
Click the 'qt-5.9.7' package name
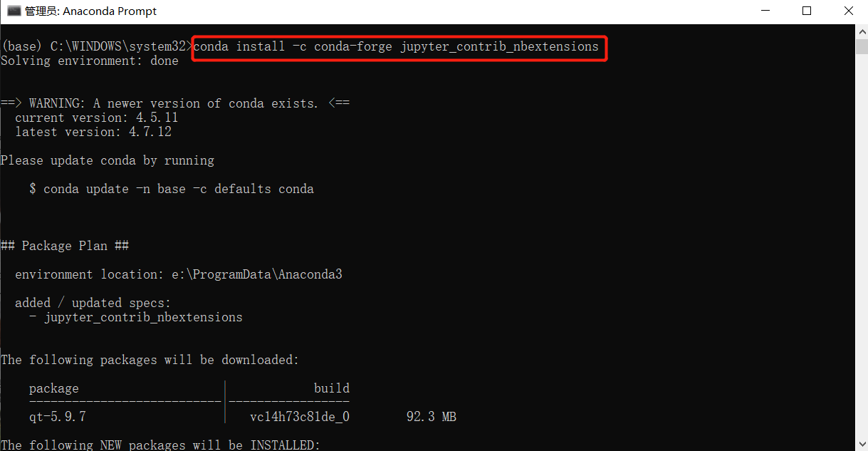click(58, 417)
